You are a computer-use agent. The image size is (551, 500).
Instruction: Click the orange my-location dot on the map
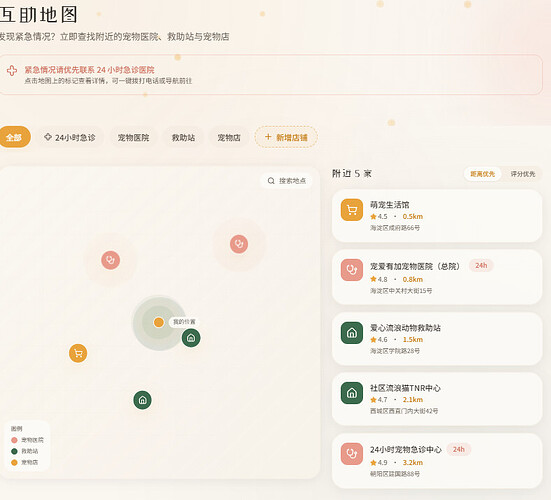point(159,322)
